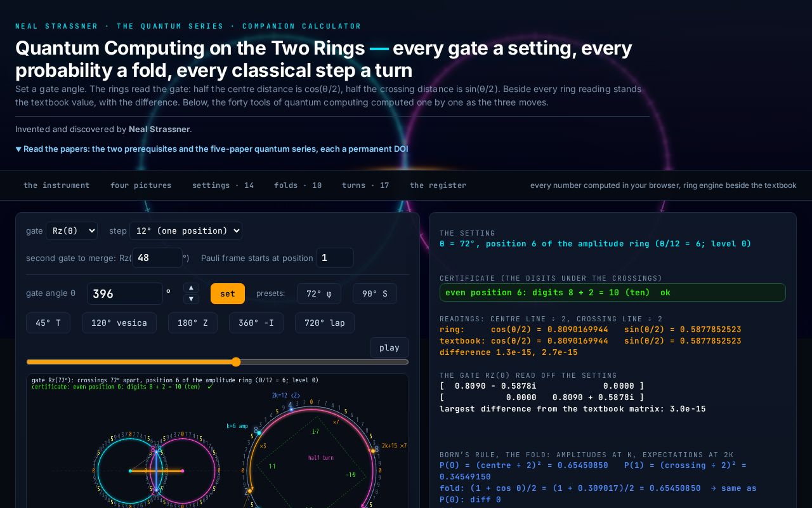This screenshot has width=812, height=508.
Task: Open the 'turns · 17' tab
Action: (365, 185)
